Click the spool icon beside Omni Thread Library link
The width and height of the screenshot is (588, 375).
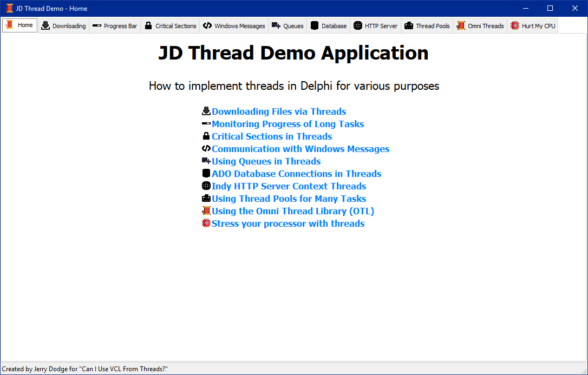coord(206,211)
